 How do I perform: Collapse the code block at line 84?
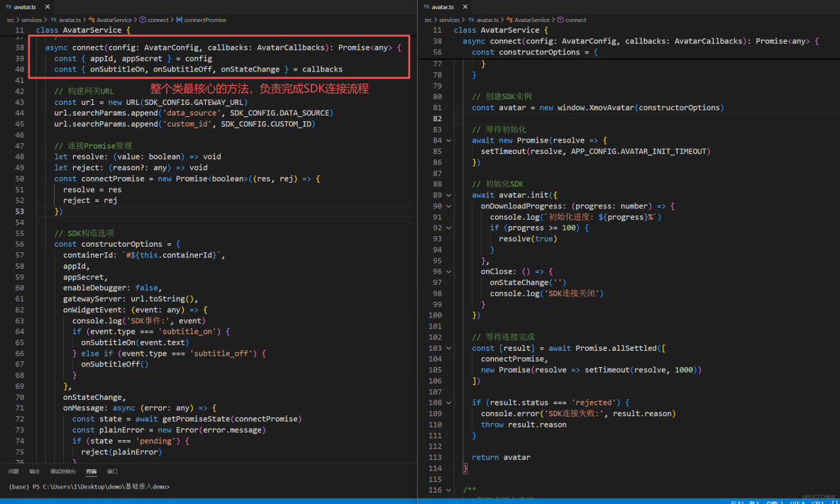point(448,140)
